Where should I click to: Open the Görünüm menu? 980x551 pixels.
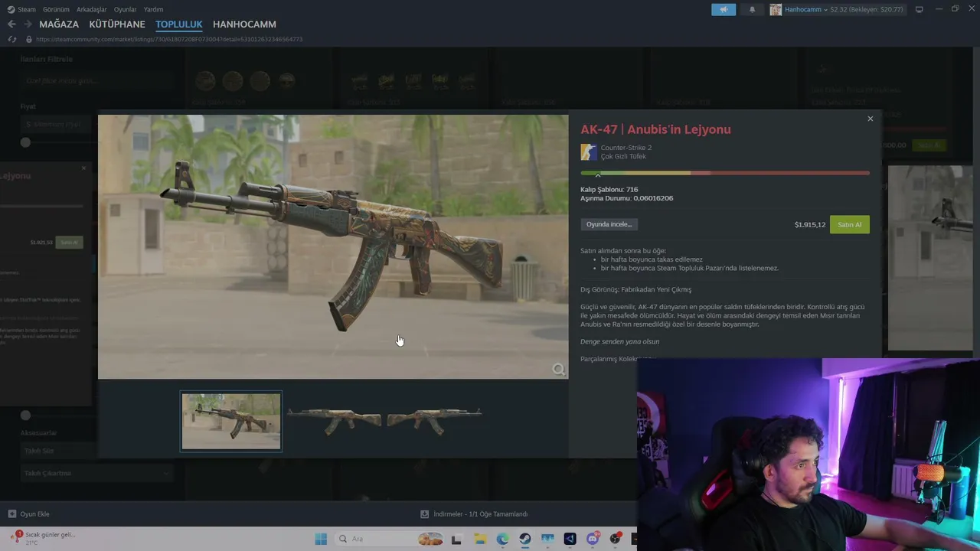pos(56,9)
